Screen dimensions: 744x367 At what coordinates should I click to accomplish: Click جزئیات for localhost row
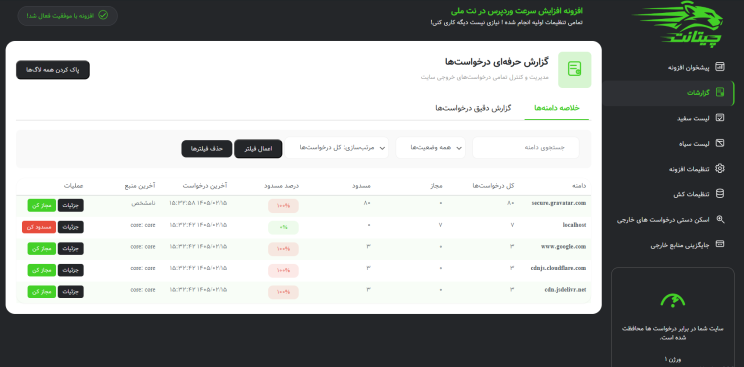(71, 227)
